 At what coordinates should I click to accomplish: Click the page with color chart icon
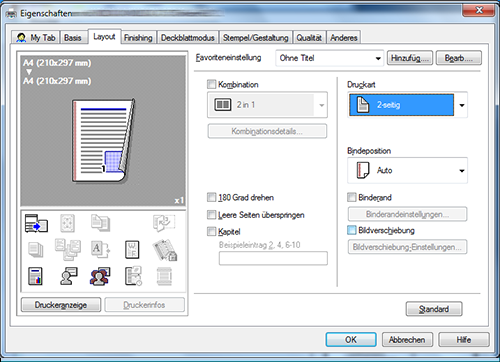(x=35, y=276)
